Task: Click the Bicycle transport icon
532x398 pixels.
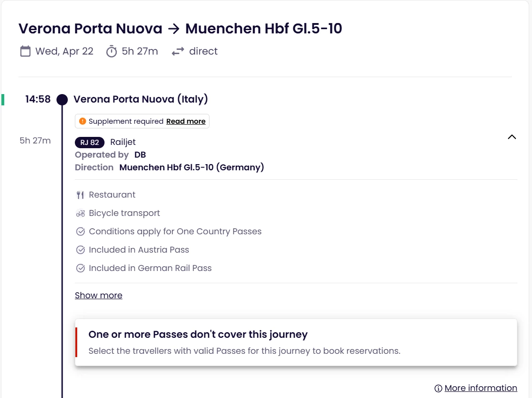Action: coord(80,213)
